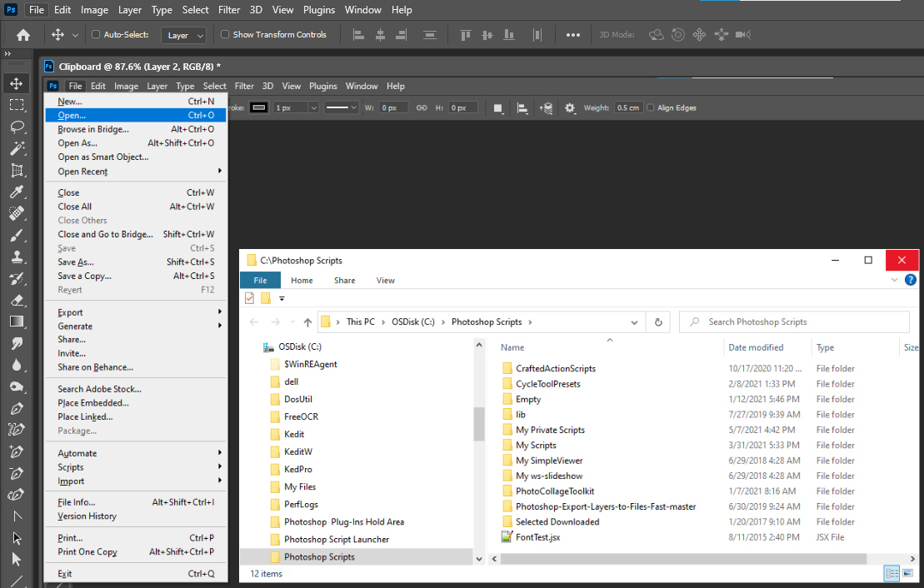Screen dimensions: 924x588
Task: Enable the Auto-Select checkbox
Action: (x=96, y=35)
